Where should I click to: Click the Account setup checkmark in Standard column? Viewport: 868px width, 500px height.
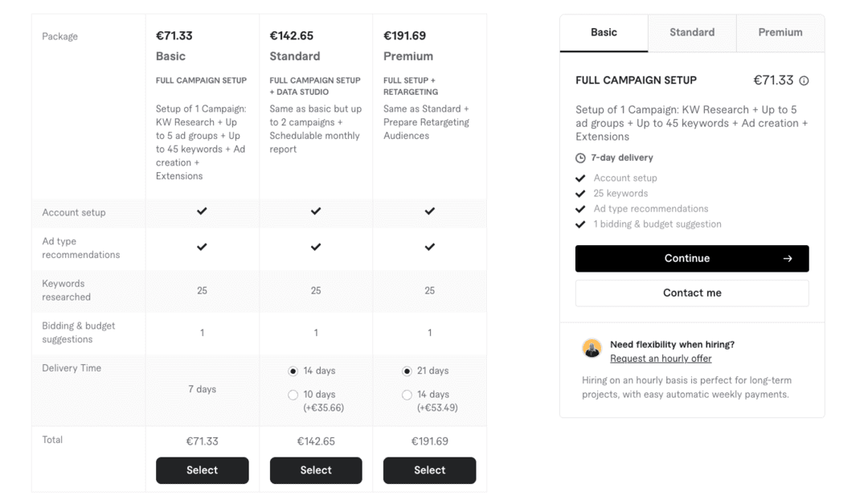pos(316,211)
